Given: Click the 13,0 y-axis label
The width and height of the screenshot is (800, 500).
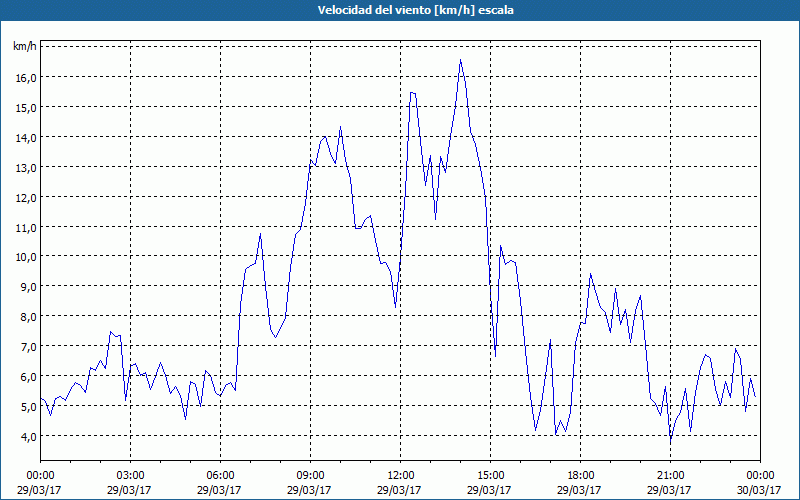Looking at the screenshot, I should (26, 167).
